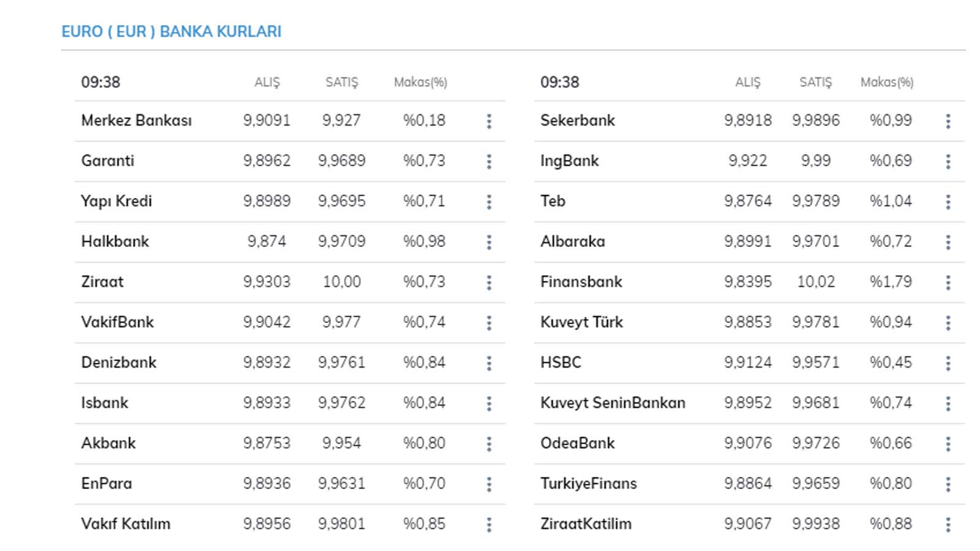980x551 pixels.
Task: Open the options menu for TurkiyeFinans
Action: click(948, 484)
